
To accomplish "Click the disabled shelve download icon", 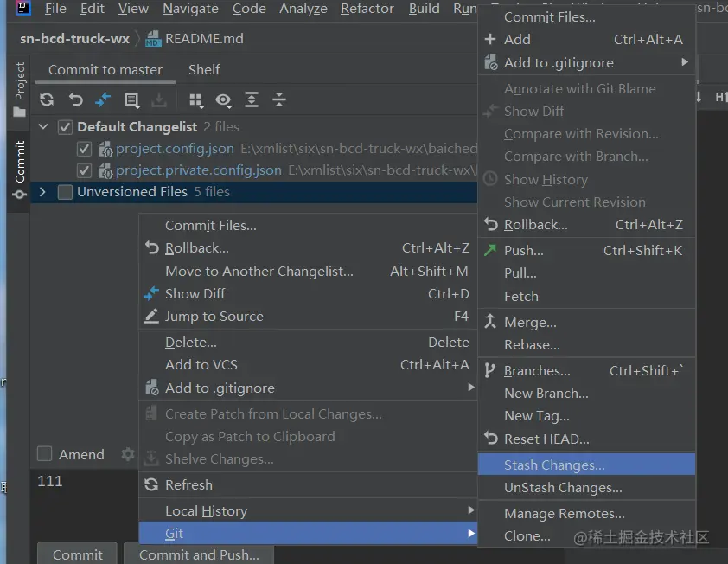I will pyautogui.click(x=159, y=99).
